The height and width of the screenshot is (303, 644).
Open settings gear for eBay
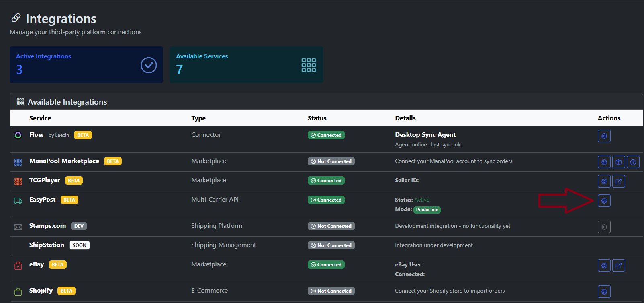coord(604,266)
